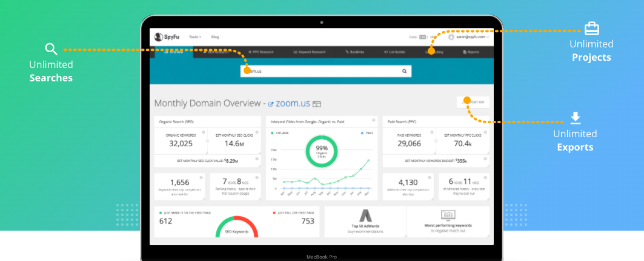This screenshot has height=261, width=644.
Task: Click the info icon on Est Monthly PPC Clicks
Action: coord(485,132)
